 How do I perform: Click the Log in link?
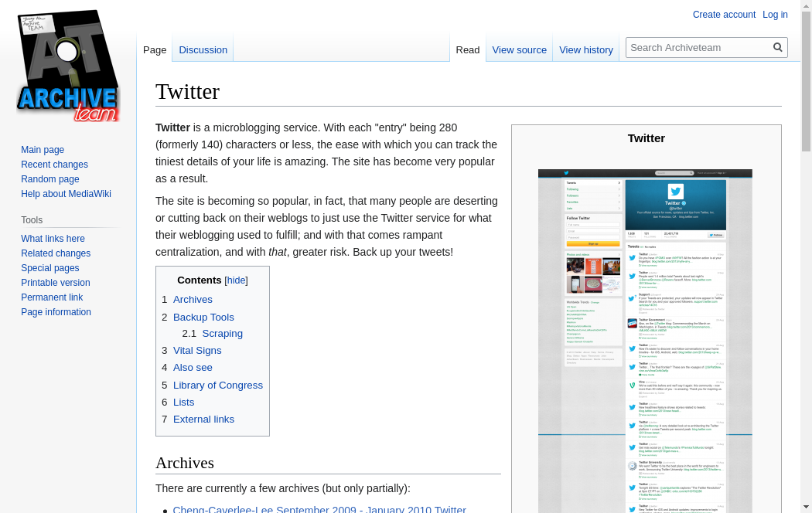click(x=775, y=15)
